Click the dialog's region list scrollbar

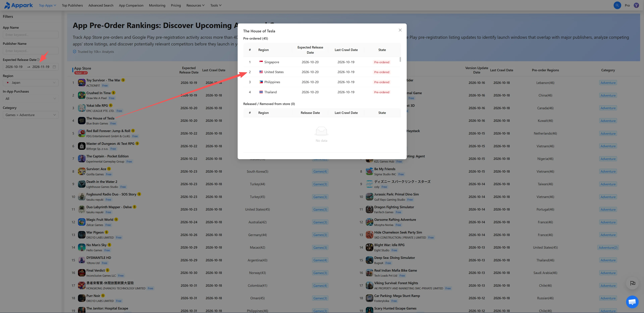(x=400, y=60)
